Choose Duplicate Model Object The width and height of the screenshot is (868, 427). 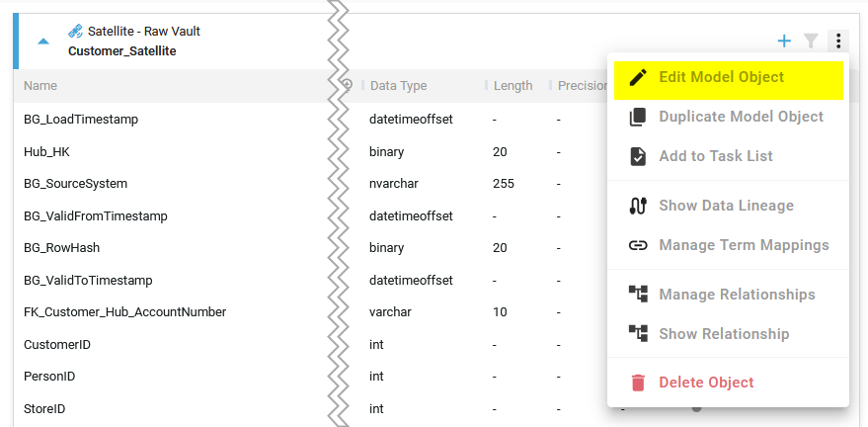point(741,117)
